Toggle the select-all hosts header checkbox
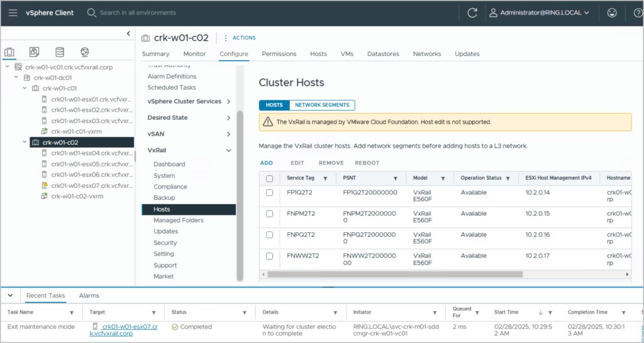The height and width of the screenshot is (343, 644). pos(270,178)
